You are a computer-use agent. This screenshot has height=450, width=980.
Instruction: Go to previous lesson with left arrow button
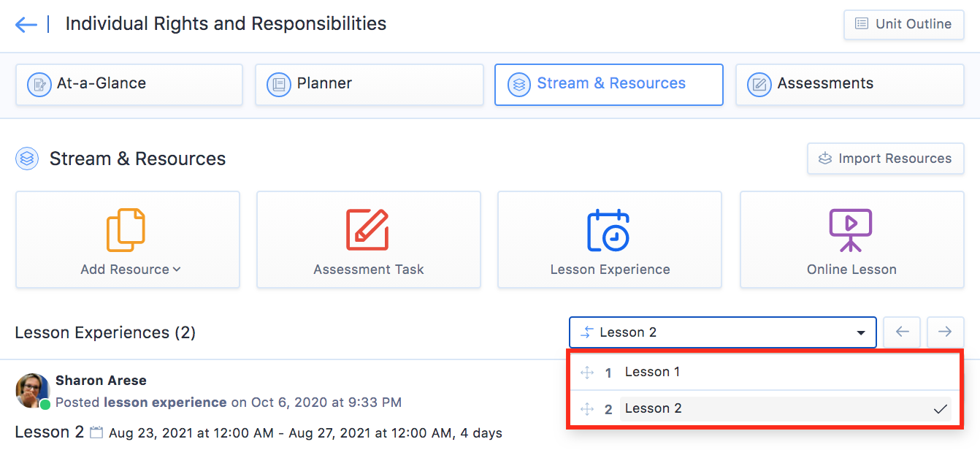[x=903, y=332]
